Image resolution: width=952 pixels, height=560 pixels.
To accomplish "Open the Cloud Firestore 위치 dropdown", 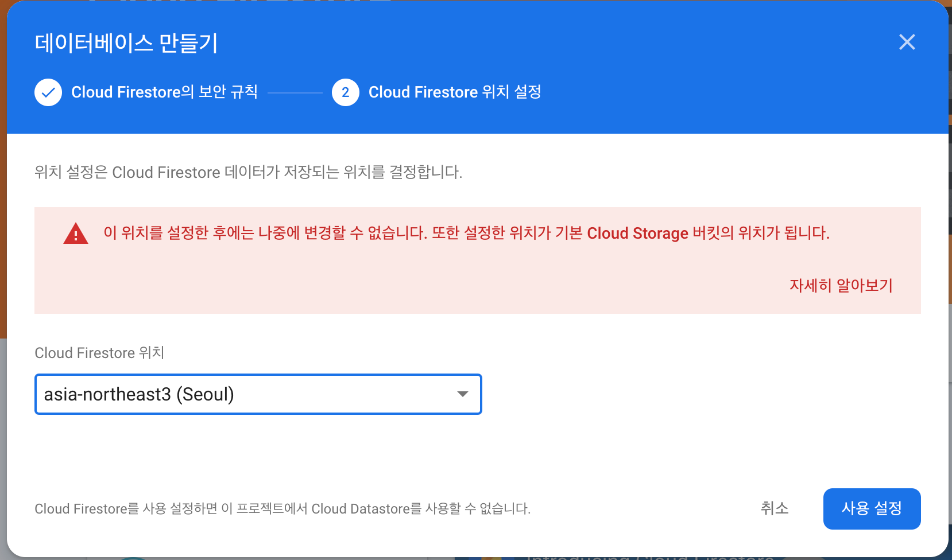I will 258,394.
